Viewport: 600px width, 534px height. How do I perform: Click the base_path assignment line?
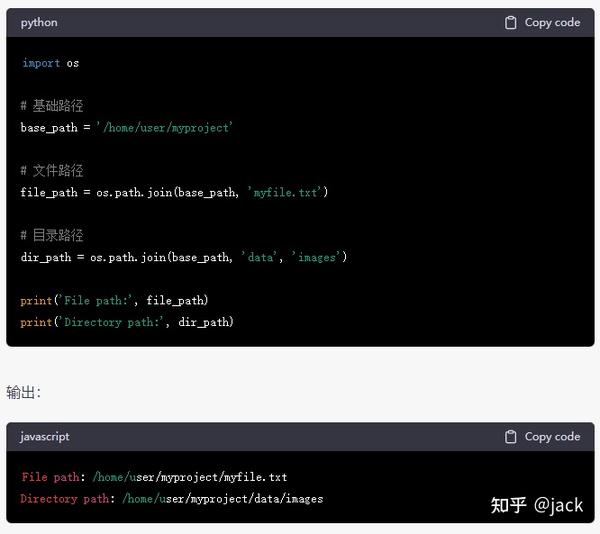[127, 127]
